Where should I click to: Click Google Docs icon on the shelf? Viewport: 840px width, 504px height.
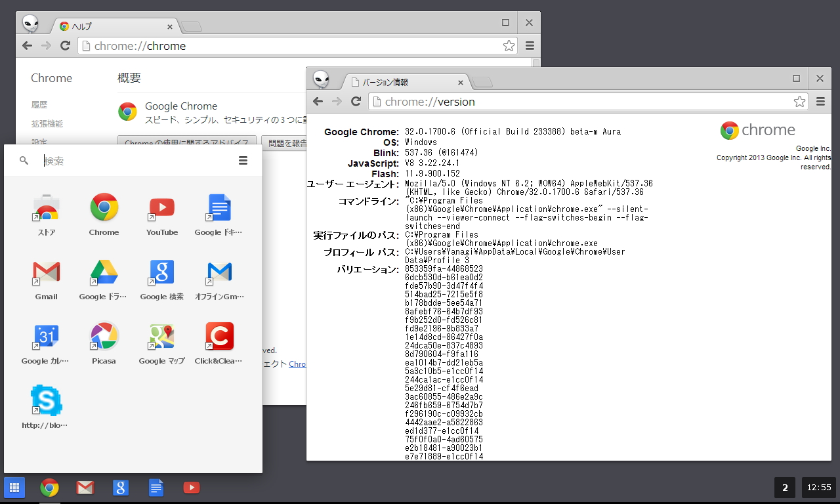click(x=156, y=488)
